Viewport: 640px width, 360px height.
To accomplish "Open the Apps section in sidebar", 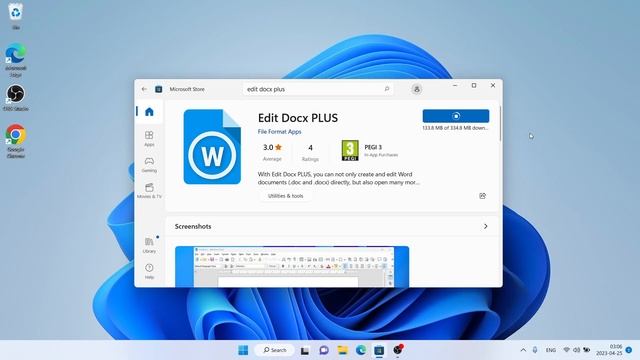I will pos(149,138).
